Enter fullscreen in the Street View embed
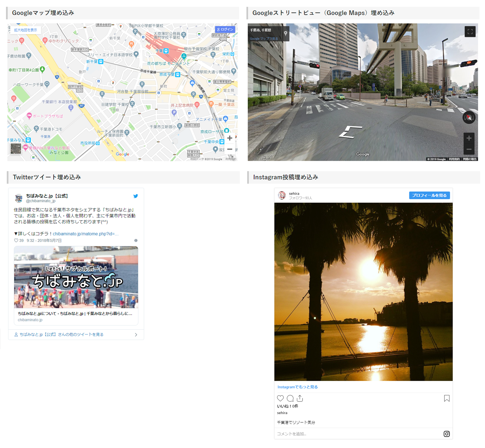The width and height of the screenshot is (485, 448). tap(470, 32)
